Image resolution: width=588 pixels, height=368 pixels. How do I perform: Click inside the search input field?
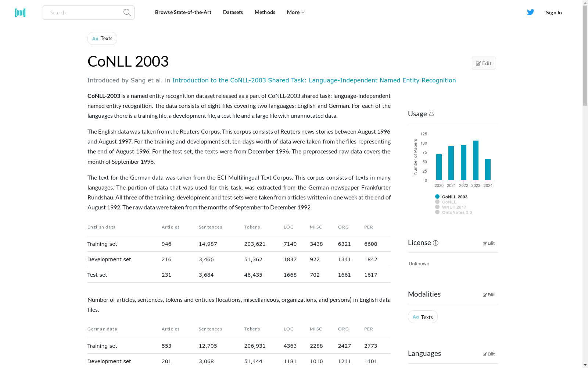coord(85,12)
